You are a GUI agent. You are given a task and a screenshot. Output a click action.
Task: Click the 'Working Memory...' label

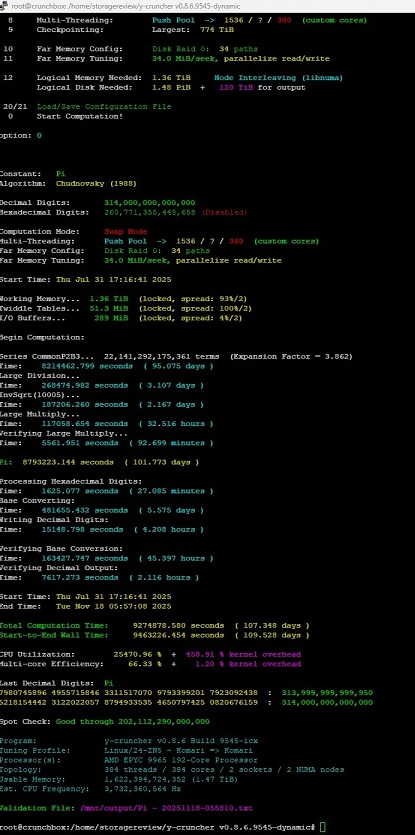[x=39, y=299]
